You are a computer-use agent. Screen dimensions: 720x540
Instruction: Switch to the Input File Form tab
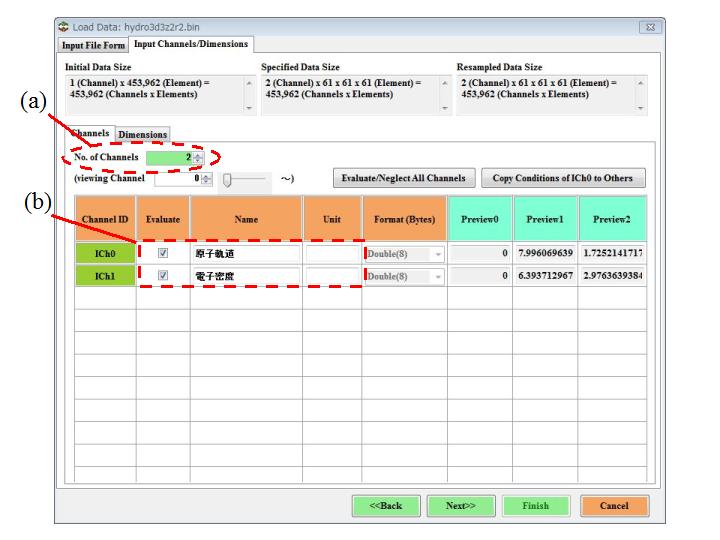pos(94,45)
